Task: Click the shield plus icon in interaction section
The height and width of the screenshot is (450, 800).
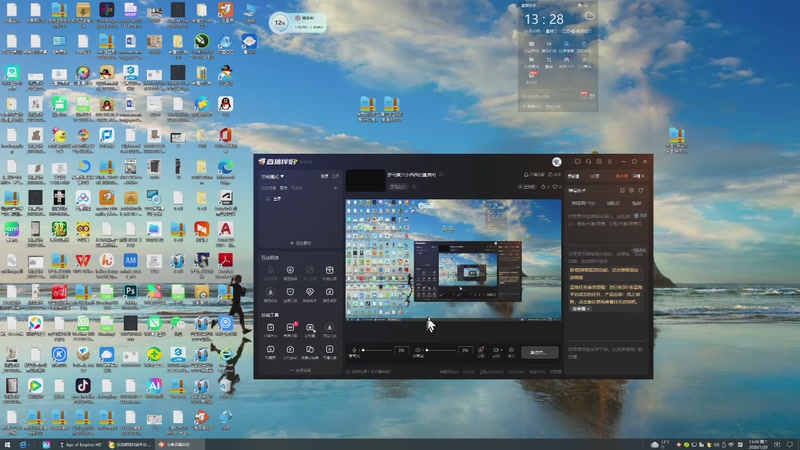Action: coord(290,270)
